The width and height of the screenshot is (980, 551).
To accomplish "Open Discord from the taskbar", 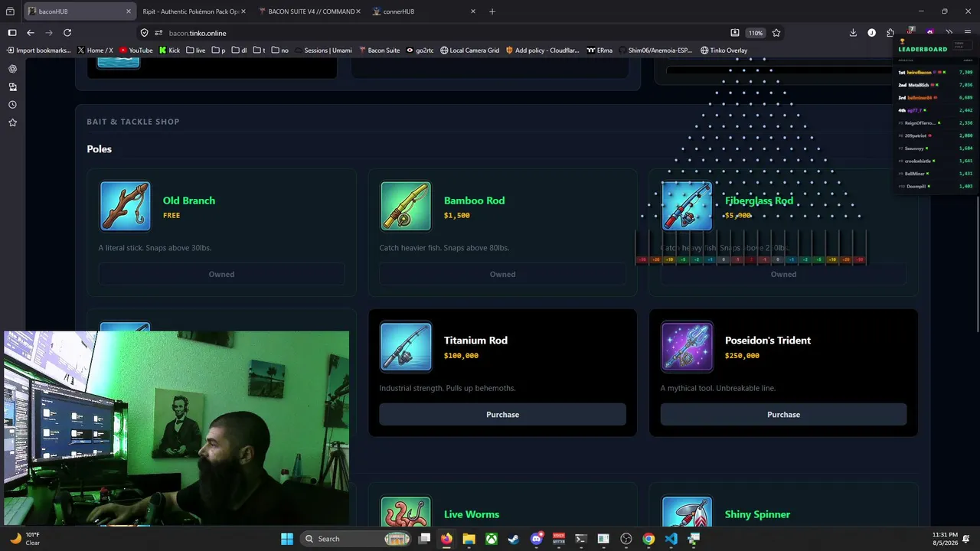I will [536, 539].
